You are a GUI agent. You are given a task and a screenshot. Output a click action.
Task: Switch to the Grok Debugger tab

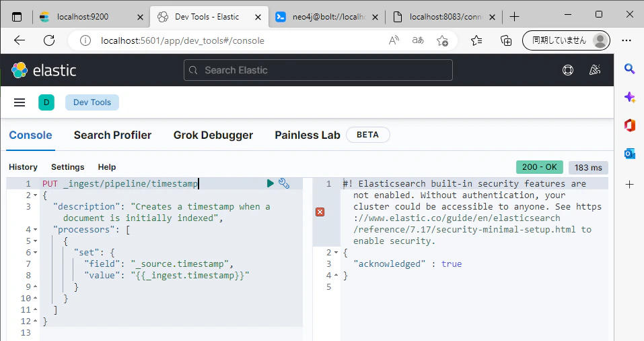click(x=213, y=135)
